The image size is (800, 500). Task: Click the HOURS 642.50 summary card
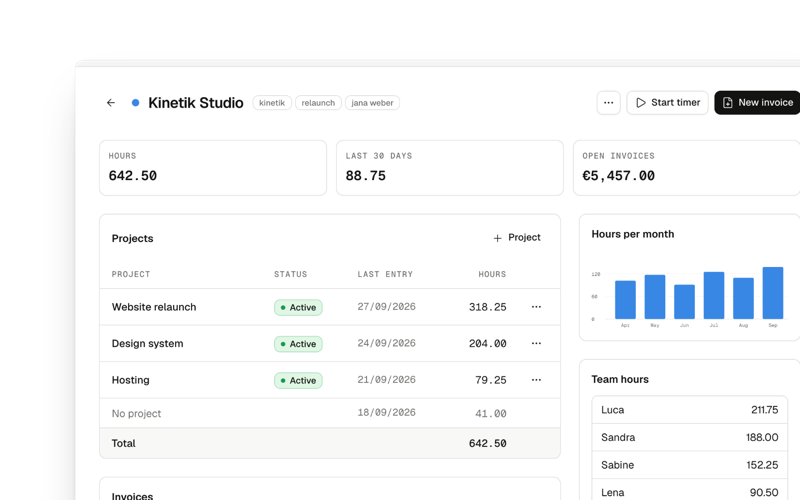213,168
